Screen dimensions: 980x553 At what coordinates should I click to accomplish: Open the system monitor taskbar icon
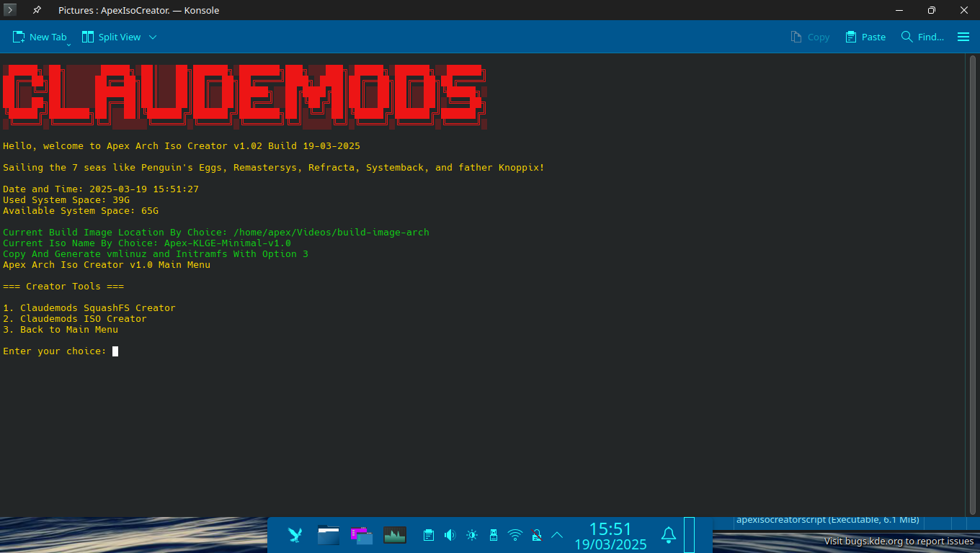click(395, 535)
